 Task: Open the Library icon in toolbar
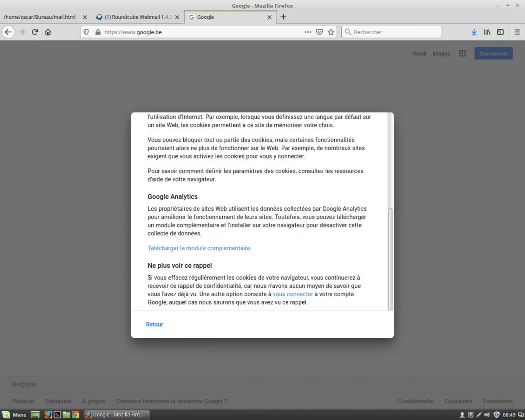[x=487, y=32]
